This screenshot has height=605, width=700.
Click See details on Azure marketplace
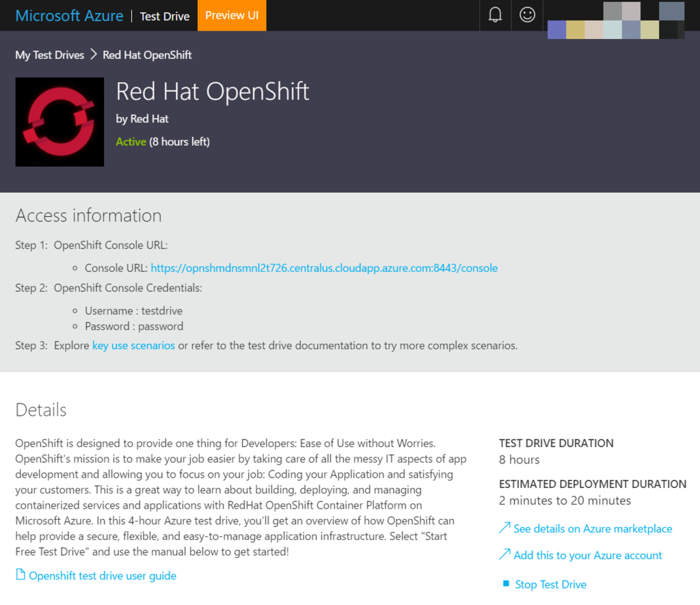(x=593, y=528)
